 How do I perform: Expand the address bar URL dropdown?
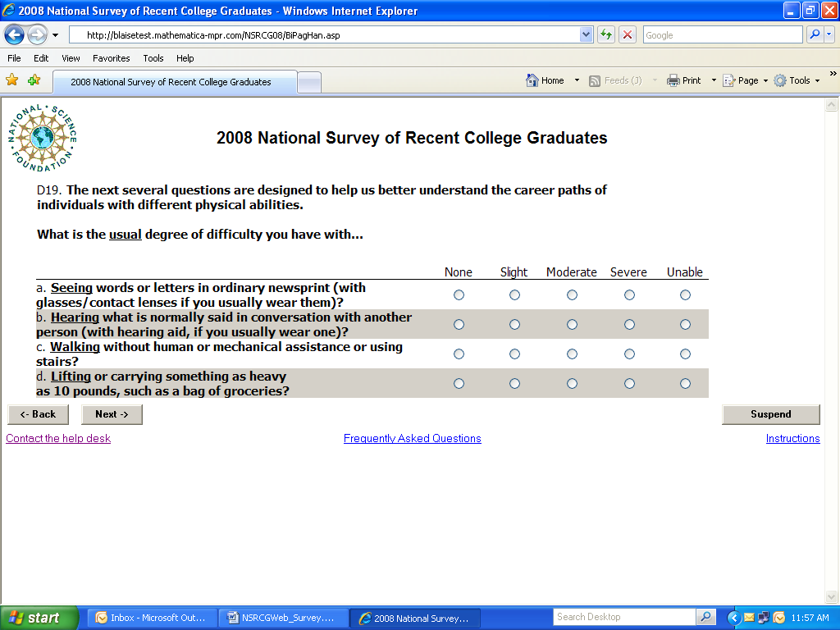point(587,34)
